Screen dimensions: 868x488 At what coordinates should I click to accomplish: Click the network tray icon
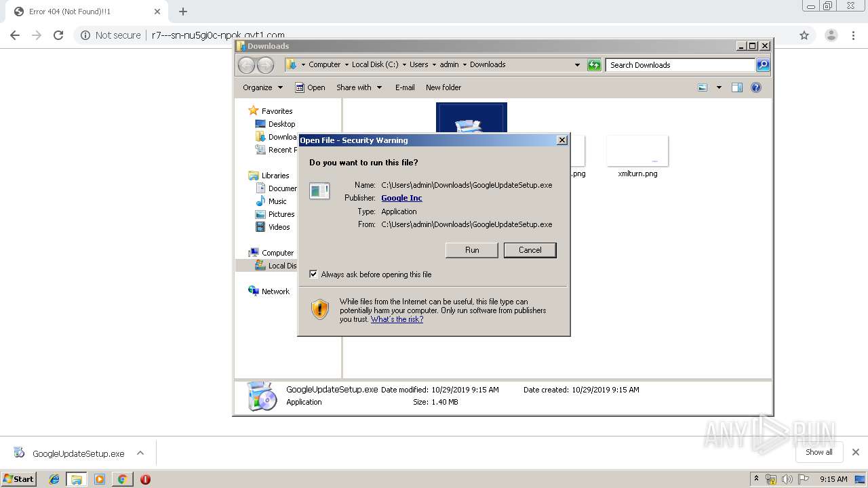pyautogui.click(x=771, y=479)
